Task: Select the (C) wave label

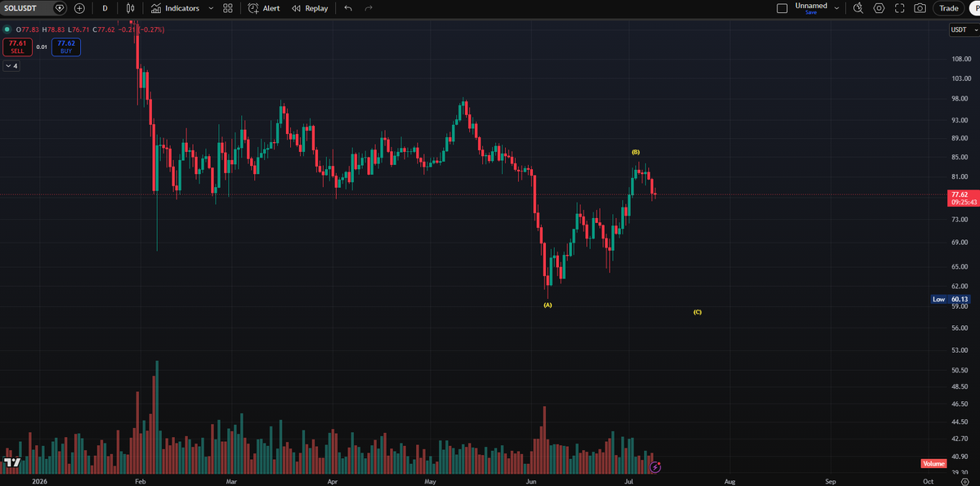Action: coord(697,312)
